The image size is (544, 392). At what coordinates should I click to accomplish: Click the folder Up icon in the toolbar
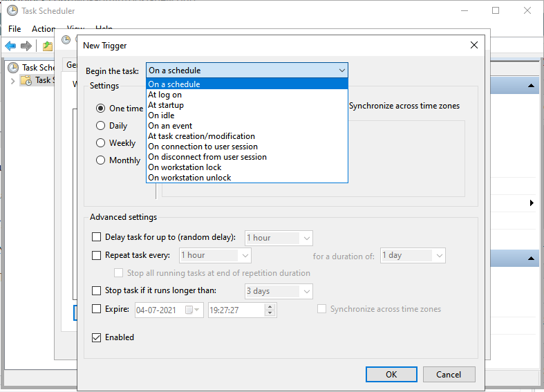(x=46, y=46)
